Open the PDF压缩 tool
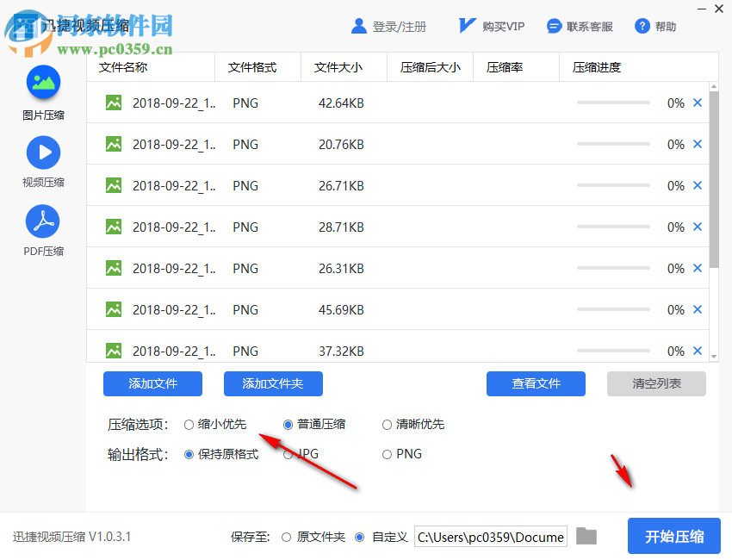This screenshot has width=732, height=560. click(43, 227)
